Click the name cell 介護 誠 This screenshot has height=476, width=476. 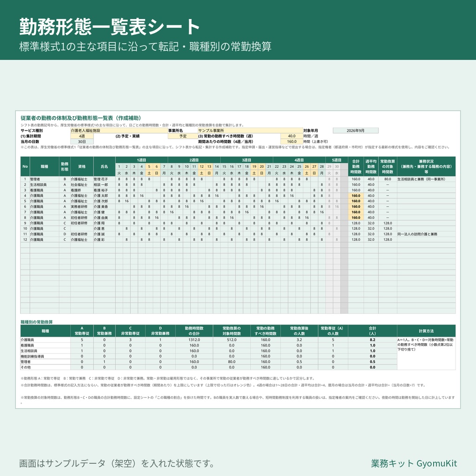(104, 234)
